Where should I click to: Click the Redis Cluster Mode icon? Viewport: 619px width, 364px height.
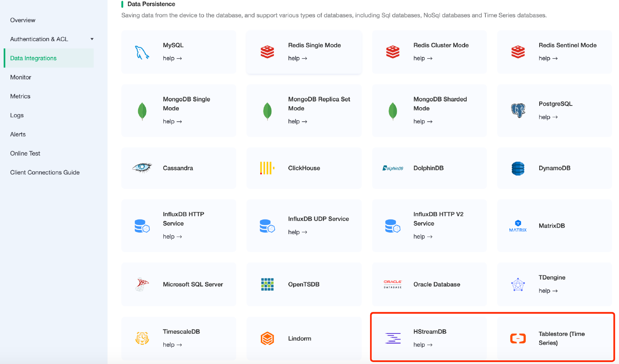393,52
